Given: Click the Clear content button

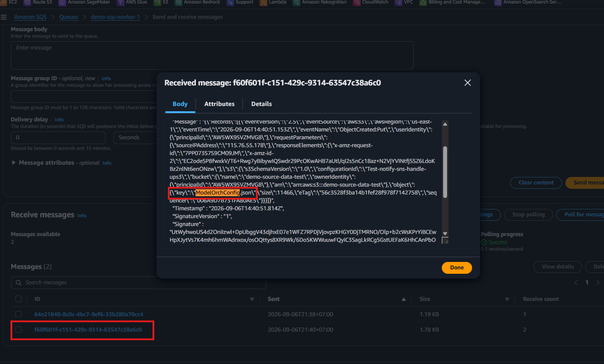Looking at the screenshot, I should (x=536, y=183).
